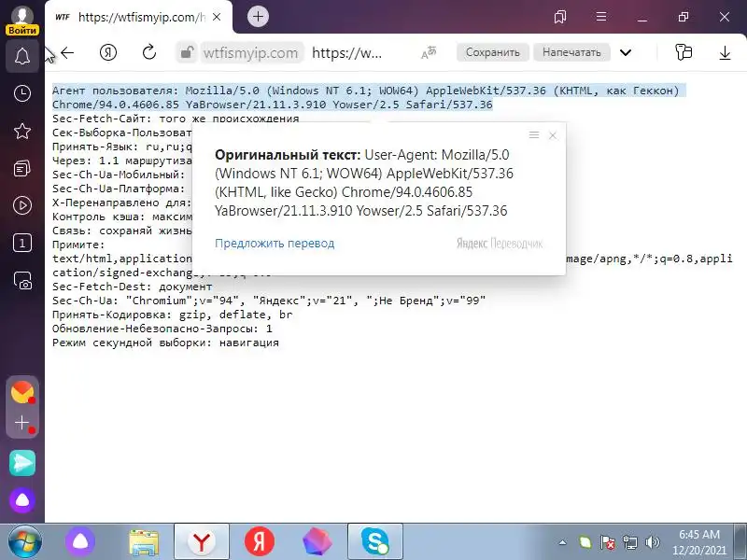The image size is (747, 560).
Task: Open red Яндекс Я taskbar icon
Action: coord(260,542)
